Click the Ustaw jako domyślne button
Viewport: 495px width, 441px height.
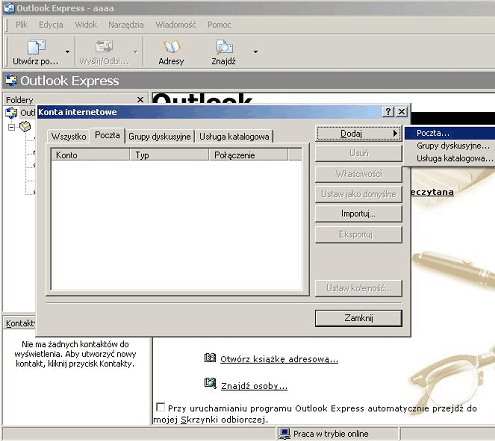pyautogui.click(x=358, y=194)
